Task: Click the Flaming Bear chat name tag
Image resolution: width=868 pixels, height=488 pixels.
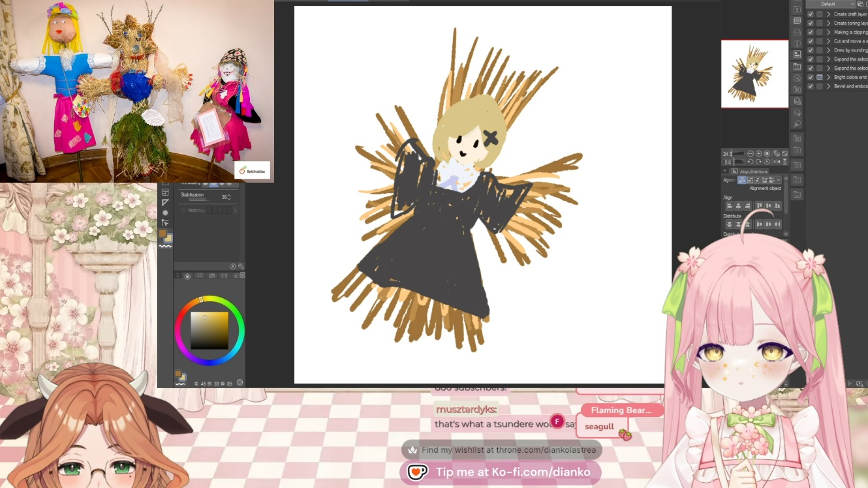Action: click(621, 410)
